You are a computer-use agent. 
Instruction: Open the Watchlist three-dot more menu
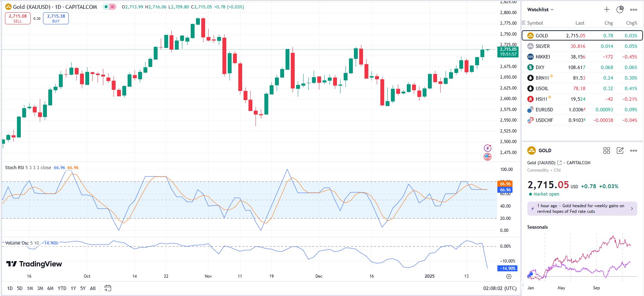coord(633,10)
